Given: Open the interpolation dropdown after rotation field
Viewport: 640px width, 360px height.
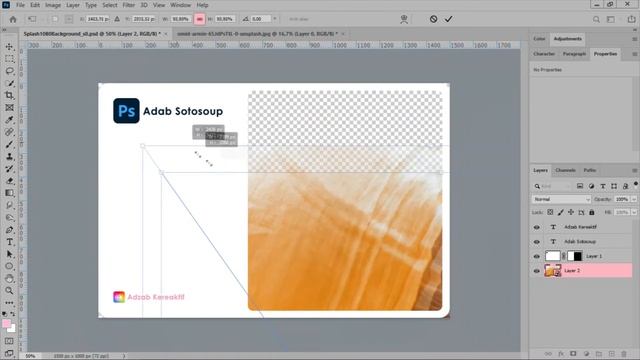Looking at the screenshot, I should coord(275,19).
